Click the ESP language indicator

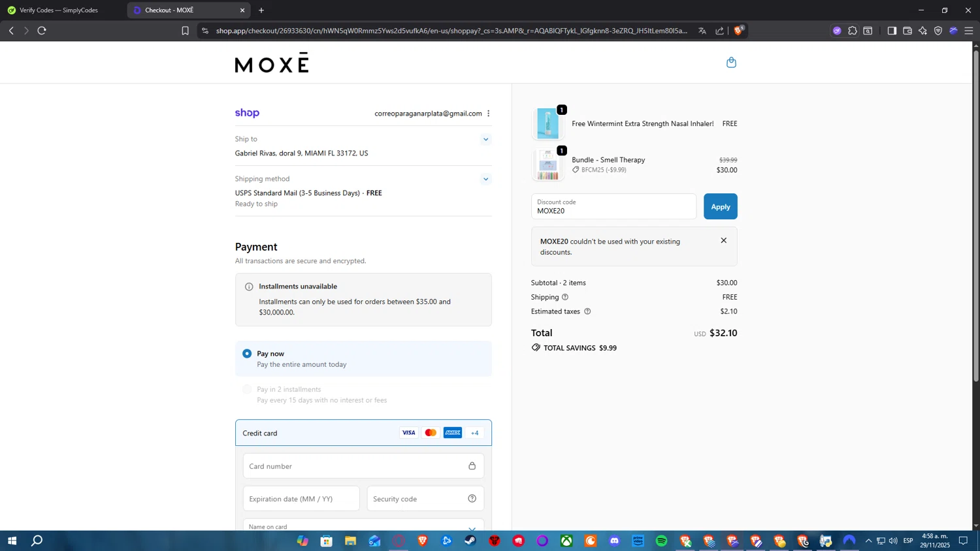(908, 541)
